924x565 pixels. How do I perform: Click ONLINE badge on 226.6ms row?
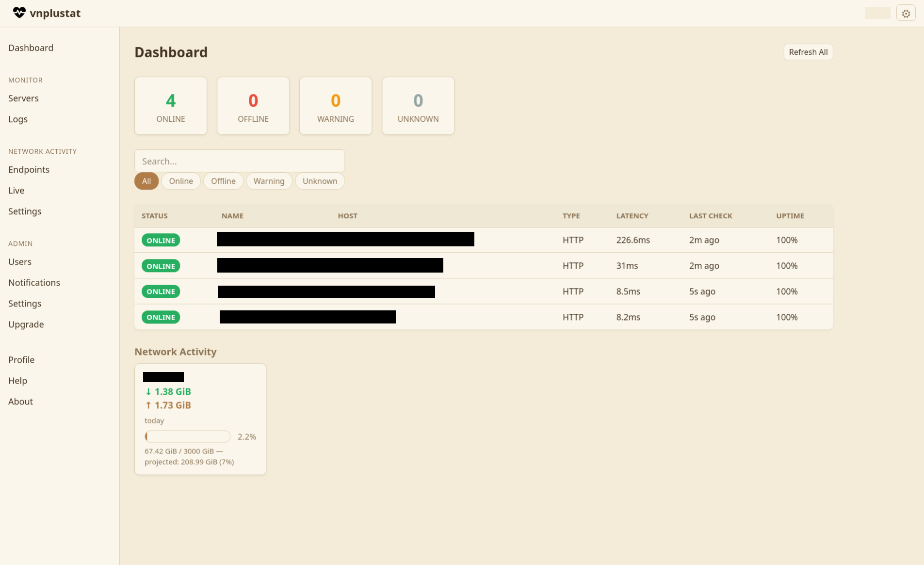(x=161, y=241)
